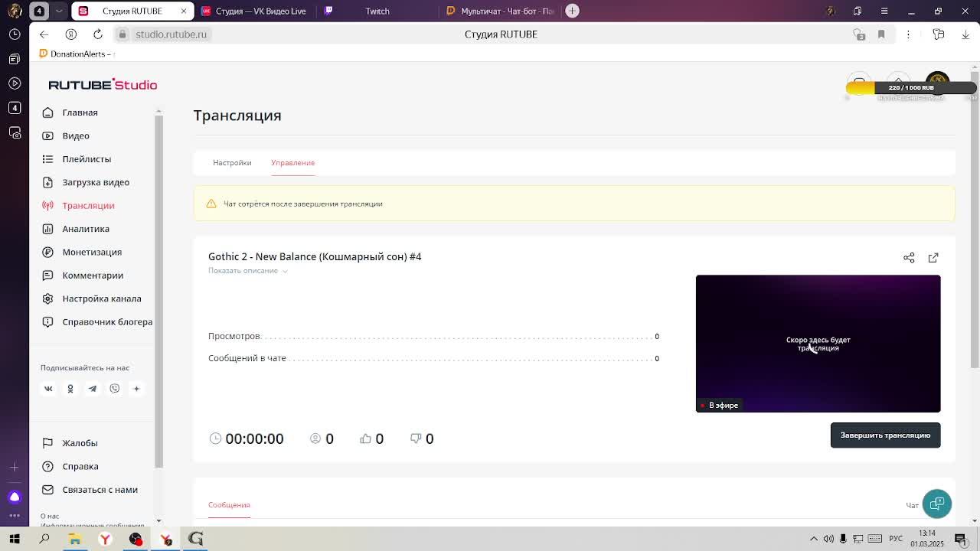Click the РУС language indicator
The width and height of the screenshot is (980, 551).
click(x=896, y=539)
